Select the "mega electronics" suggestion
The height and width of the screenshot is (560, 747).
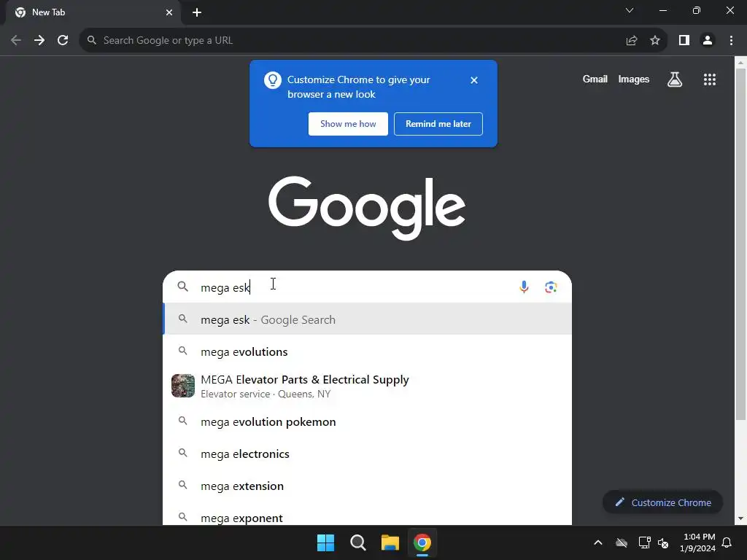tap(368, 454)
